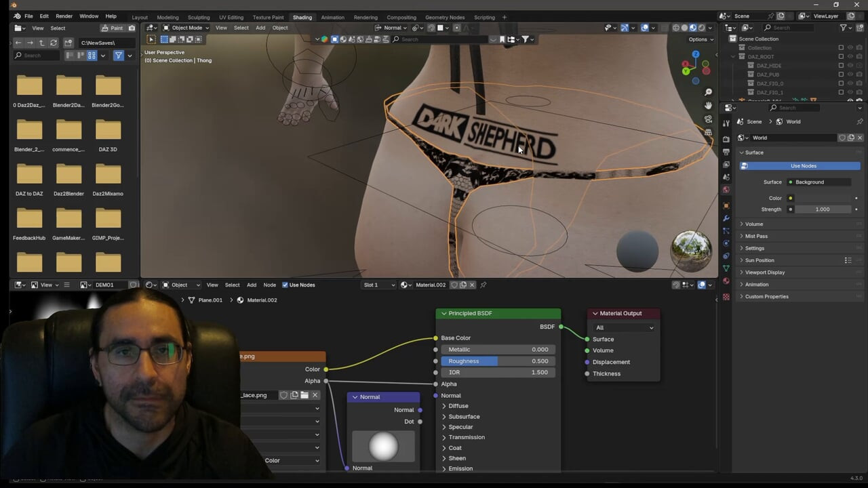Pin the World properties context
The height and width of the screenshot is (488, 868).
click(860, 121)
